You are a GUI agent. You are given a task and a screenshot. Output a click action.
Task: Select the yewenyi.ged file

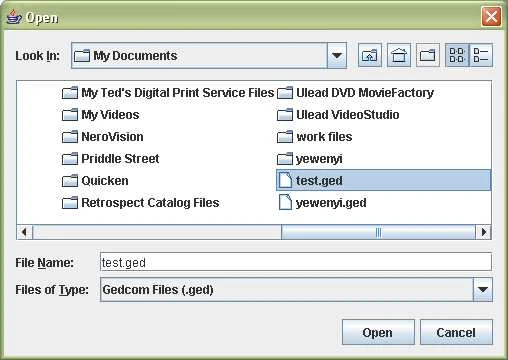pyautogui.click(x=322, y=202)
